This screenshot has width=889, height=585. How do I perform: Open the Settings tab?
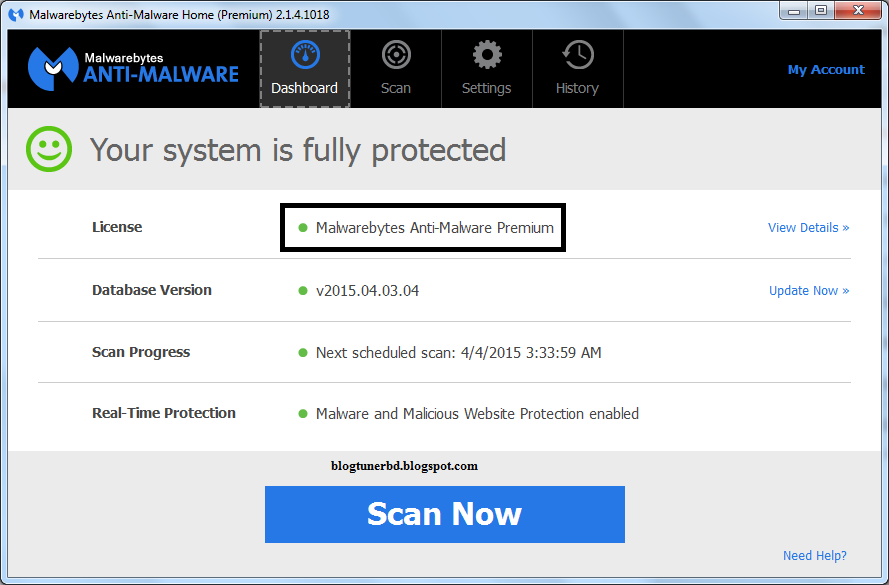(x=486, y=69)
